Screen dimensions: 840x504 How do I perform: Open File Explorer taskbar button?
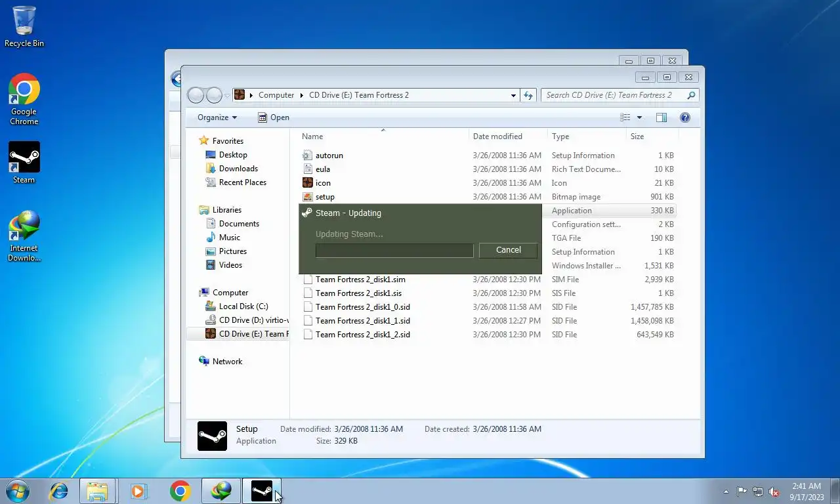pyautogui.click(x=97, y=491)
